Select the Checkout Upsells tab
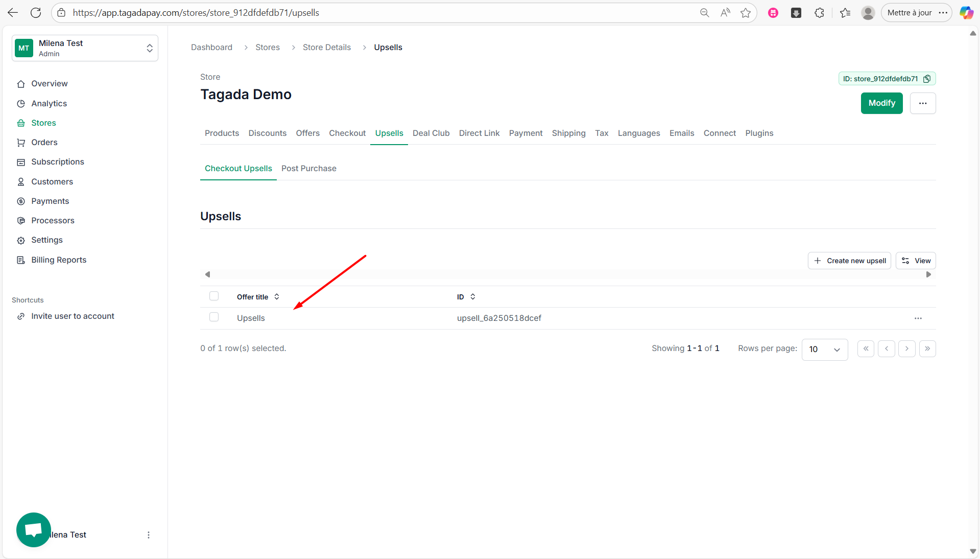Screen dimensions: 980x559 coord(238,169)
